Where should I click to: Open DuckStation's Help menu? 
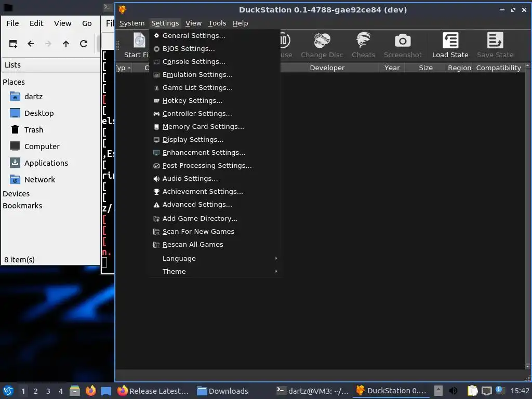coord(240,23)
